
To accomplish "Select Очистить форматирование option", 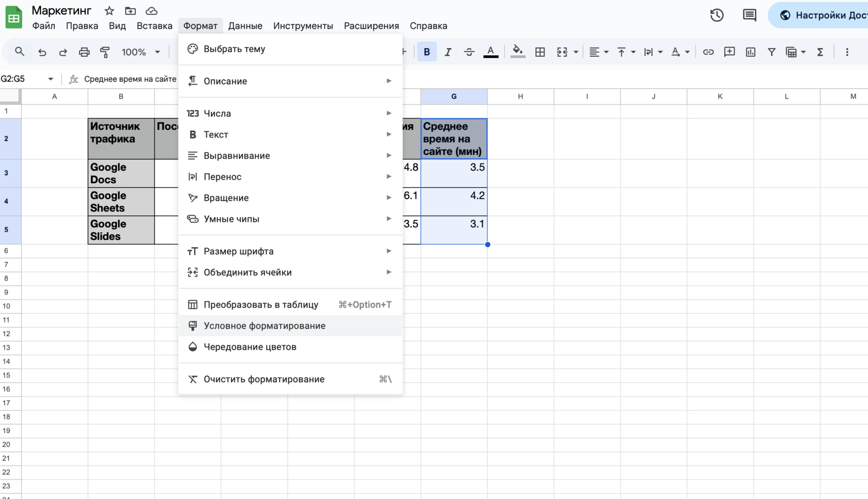I will point(290,379).
